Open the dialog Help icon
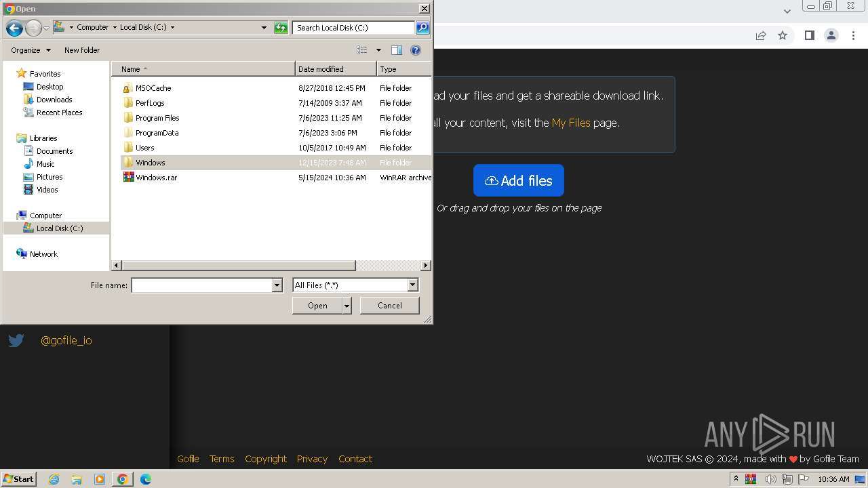This screenshot has height=488, width=868. (416, 50)
